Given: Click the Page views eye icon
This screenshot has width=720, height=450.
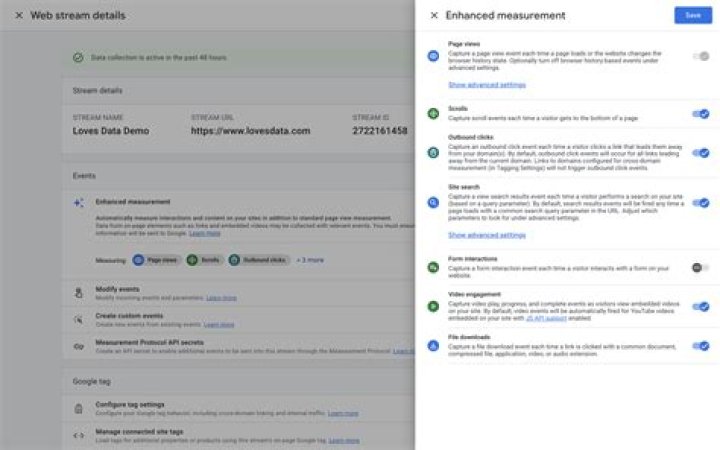Looking at the screenshot, I should tap(433, 56).
